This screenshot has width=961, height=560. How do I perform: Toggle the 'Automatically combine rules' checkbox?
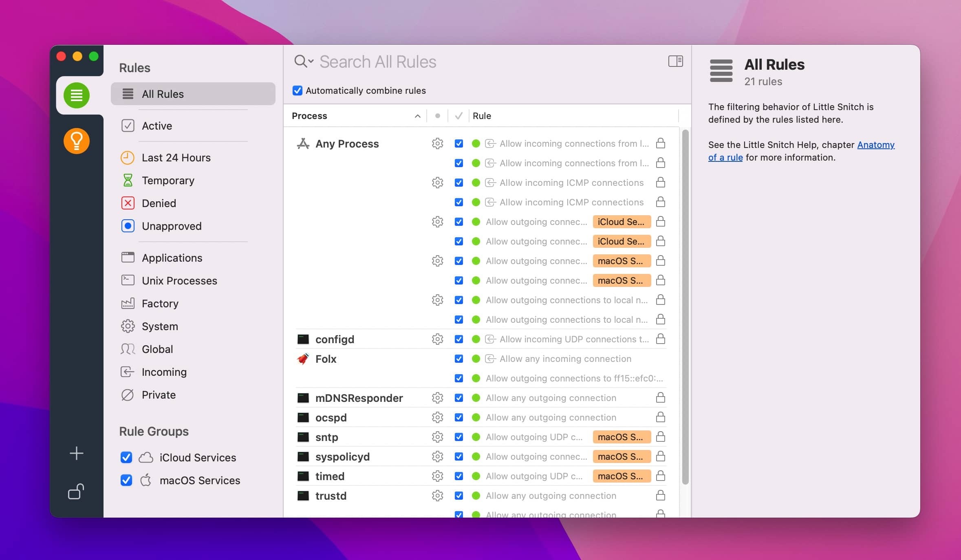(297, 90)
